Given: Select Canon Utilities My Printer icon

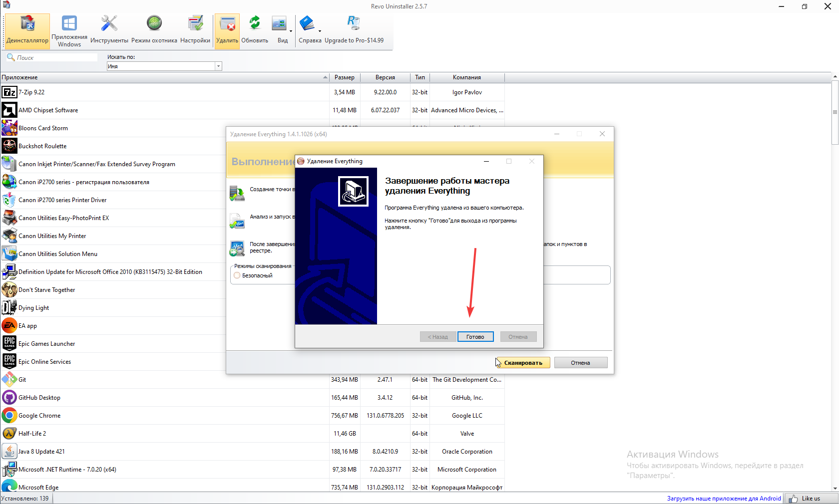Looking at the screenshot, I should tap(9, 236).
